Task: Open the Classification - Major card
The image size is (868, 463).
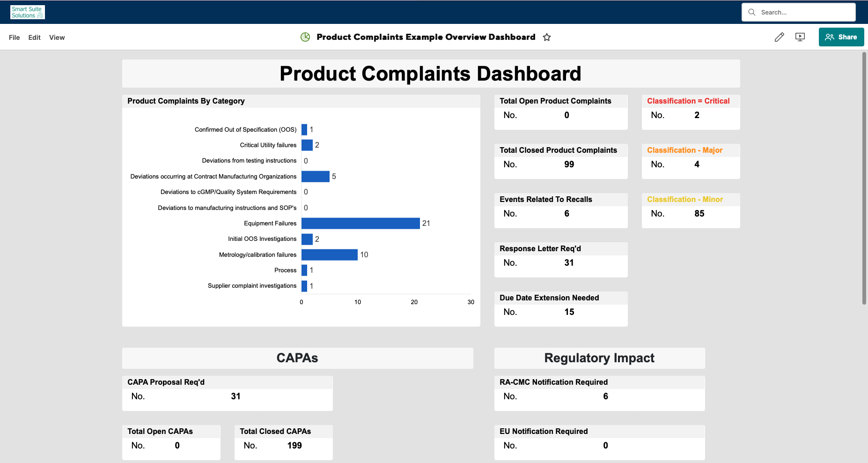Action: [691, 162]
